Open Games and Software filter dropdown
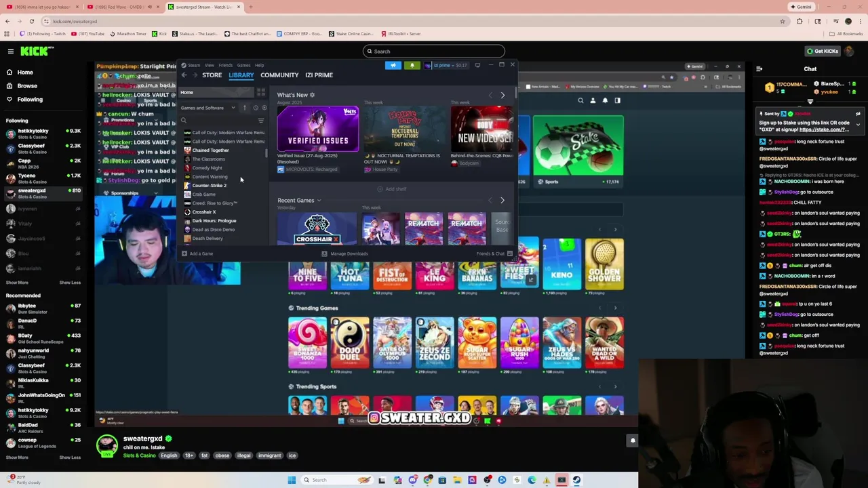This screenshot has height=488, width=868. pos(208,108)
